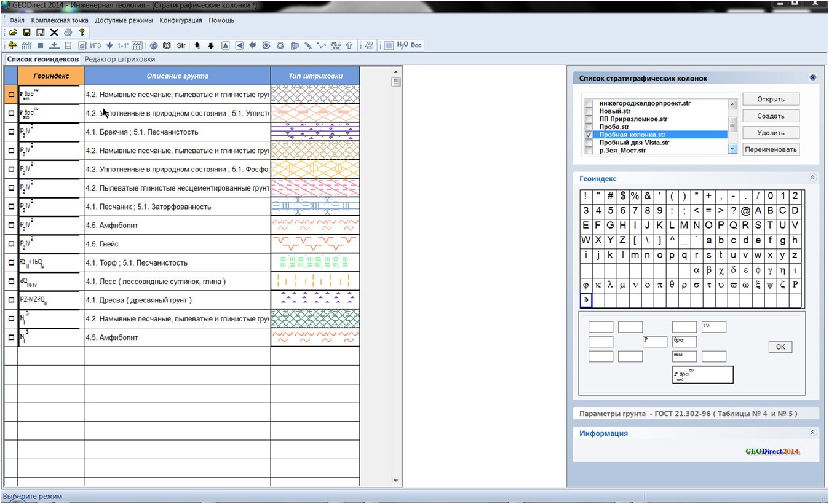
Task: Open the Комплексная точка menu
Action: click(x=60, y=20)
